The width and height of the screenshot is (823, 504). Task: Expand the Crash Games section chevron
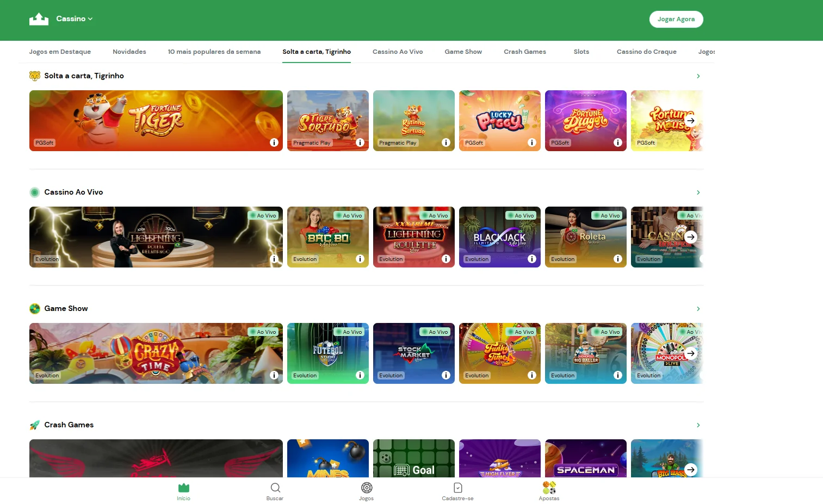[x=698, y=425]
